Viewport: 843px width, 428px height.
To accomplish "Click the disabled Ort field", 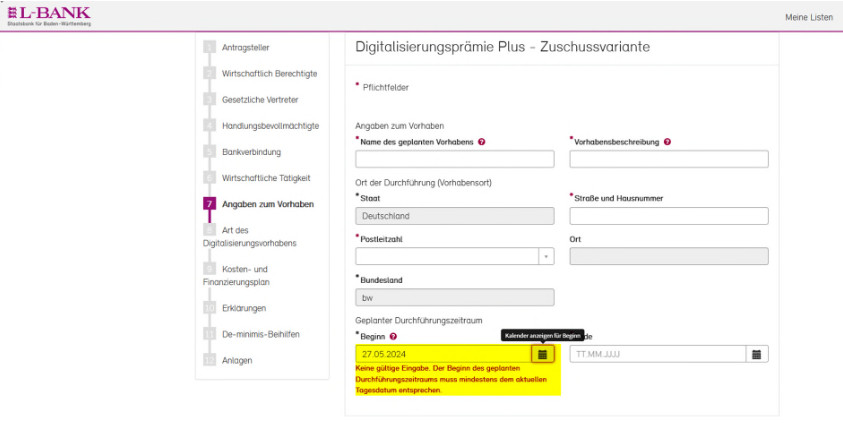I will (x=669, y=256).
